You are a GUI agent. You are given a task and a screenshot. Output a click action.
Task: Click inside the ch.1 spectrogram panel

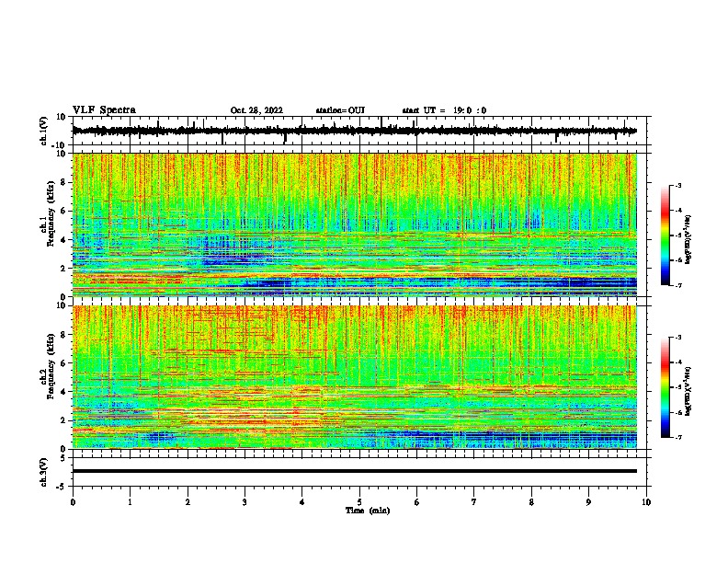coord(354,224)
